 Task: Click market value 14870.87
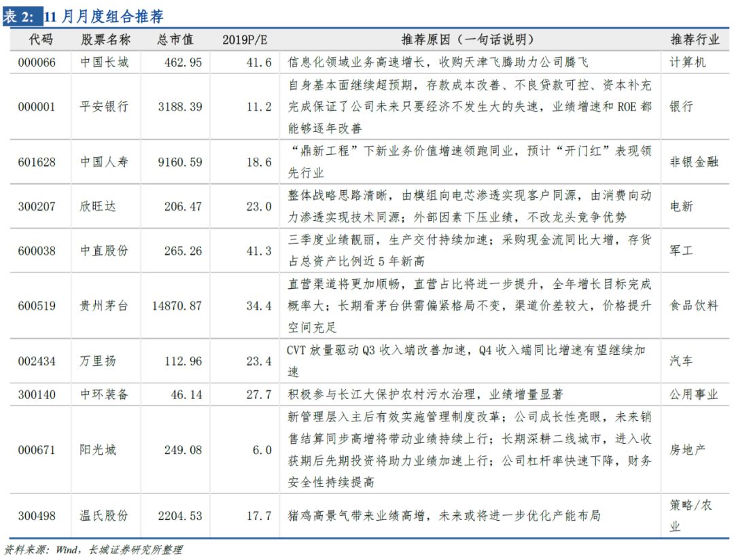tap(177, 307)
